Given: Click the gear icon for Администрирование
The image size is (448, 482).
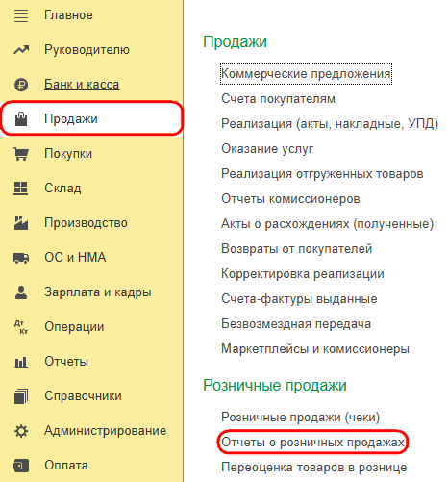Looking at the screenshot, I should point(21,431).
